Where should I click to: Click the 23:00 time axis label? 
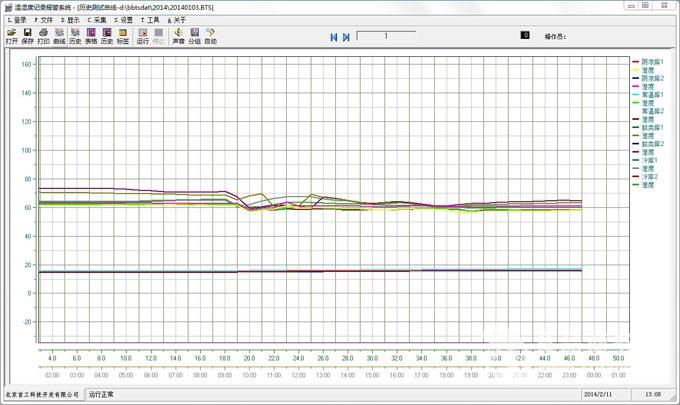[569, 375]
